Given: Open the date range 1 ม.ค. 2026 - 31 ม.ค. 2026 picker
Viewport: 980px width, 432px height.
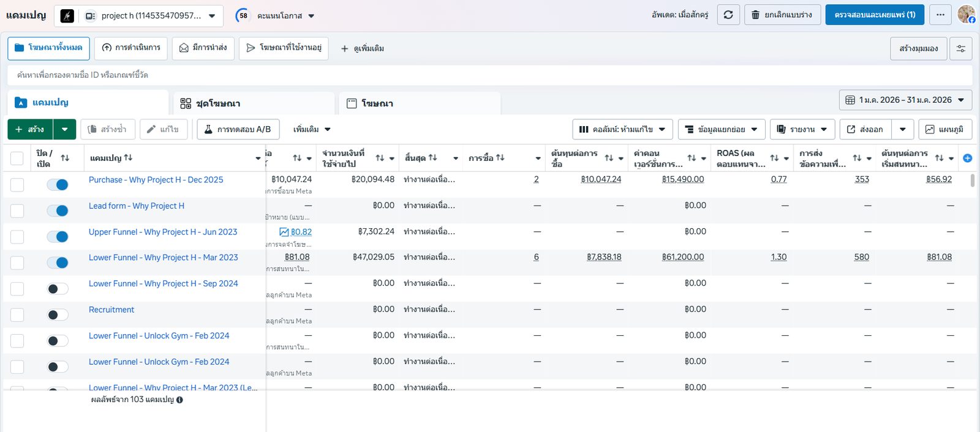Looking at the screenshot, I should coord(905,100).
